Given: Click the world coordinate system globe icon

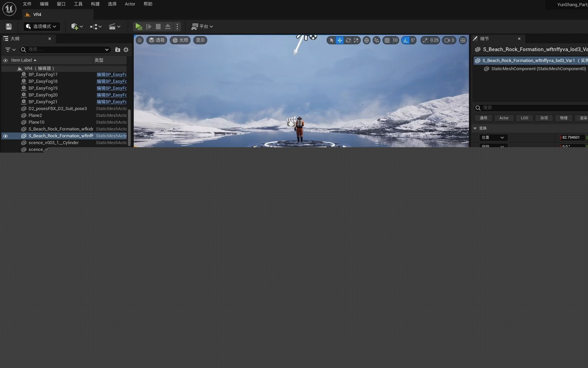Looking at the screenshot, I should click(x=366, y=40).
